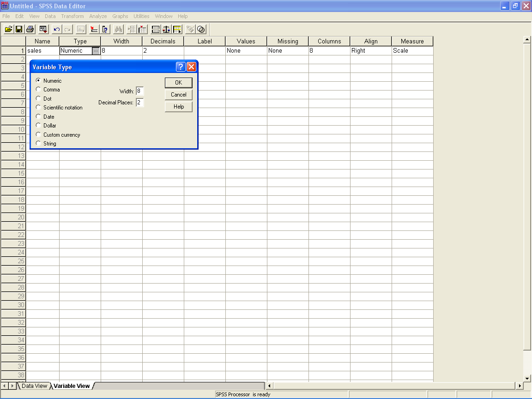Click the Width input field in dialog
The width and height of the screenshot is (532, 399).
coord(140,91)
